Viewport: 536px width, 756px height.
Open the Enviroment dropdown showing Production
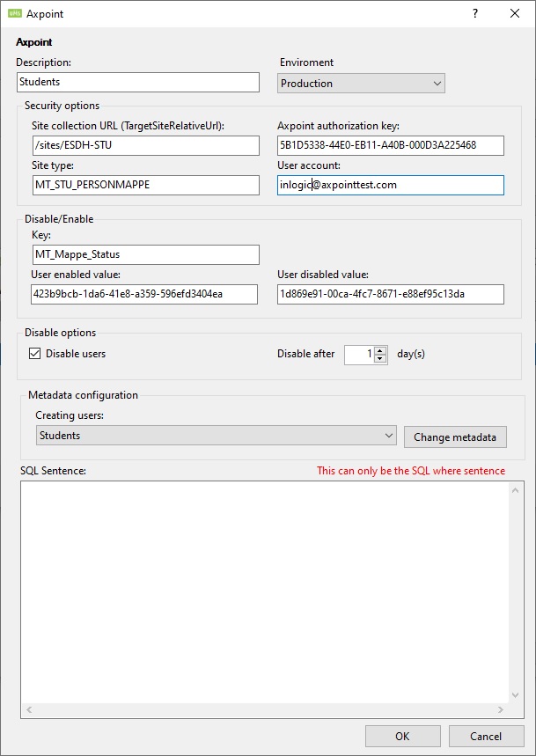pos(361,84)
